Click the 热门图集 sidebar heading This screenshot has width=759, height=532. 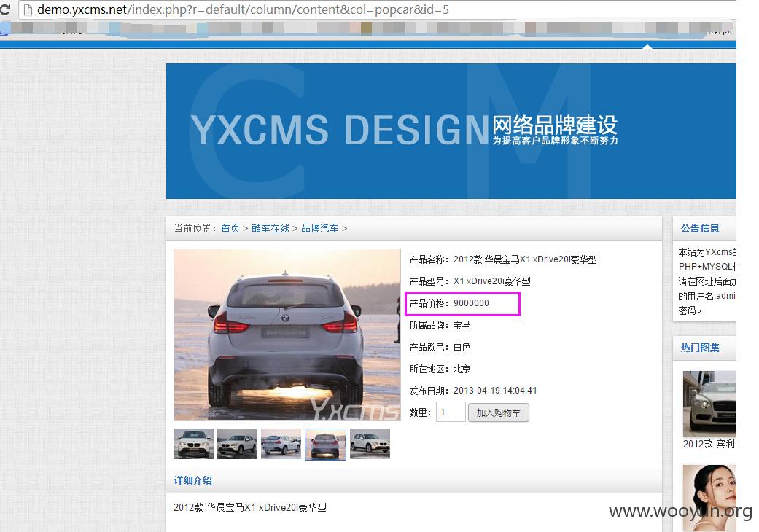[700, 347]
